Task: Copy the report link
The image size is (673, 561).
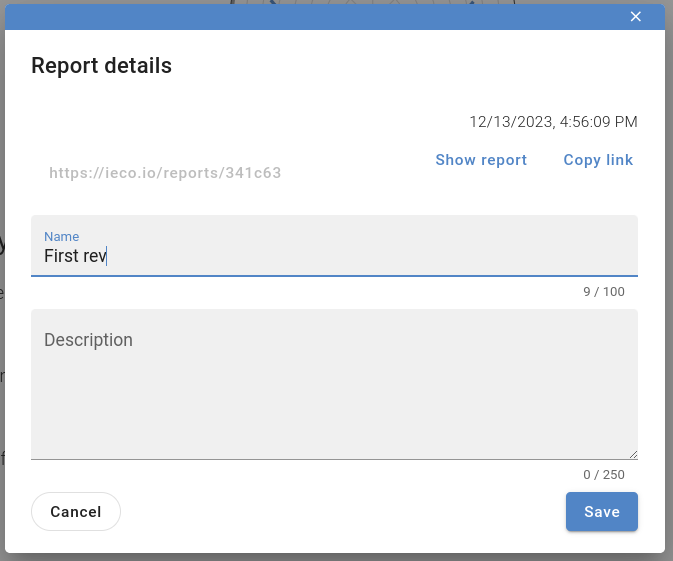Action: coord(598,160)
